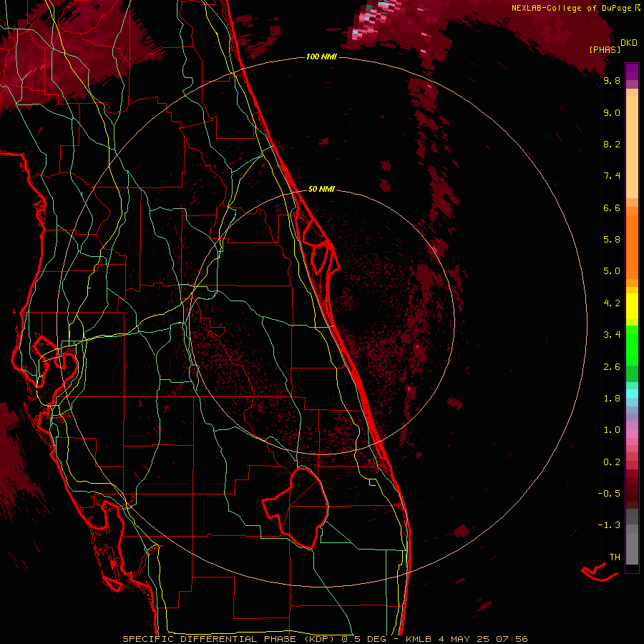Select the 7.4 scale label

click(612, 176)
